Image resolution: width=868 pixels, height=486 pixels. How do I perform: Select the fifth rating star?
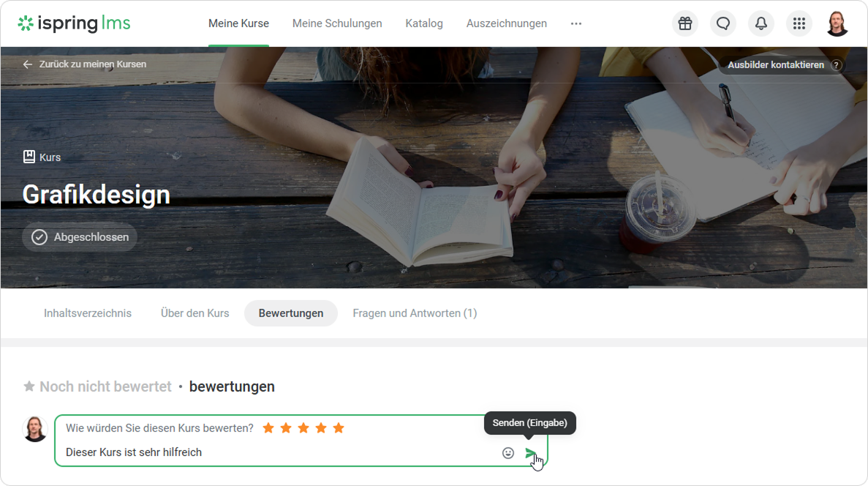coord(339,428)
